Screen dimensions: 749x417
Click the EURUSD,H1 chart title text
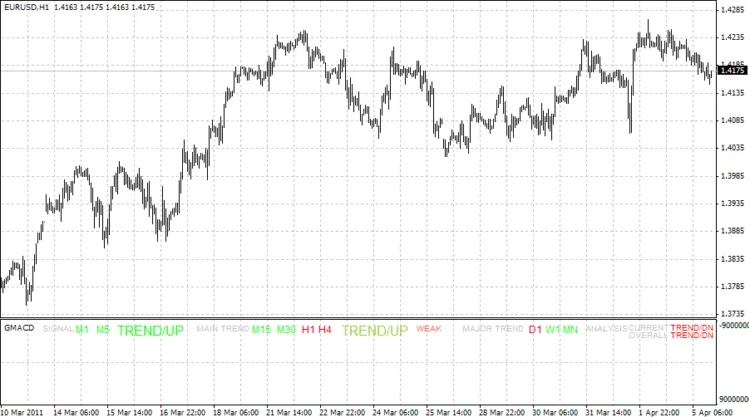pos(27,8)
